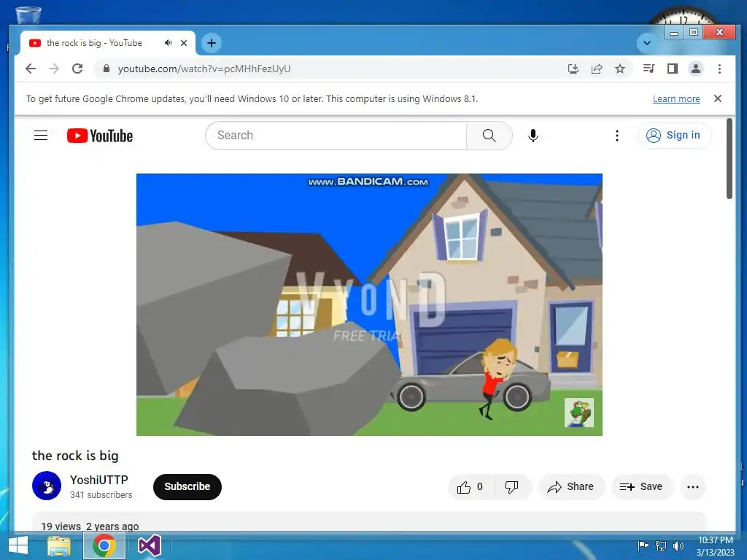Screen dimensions: 747x560
Task: Go back using the browser back arrow
Action: pyautogui.click(x=31, y=69)
